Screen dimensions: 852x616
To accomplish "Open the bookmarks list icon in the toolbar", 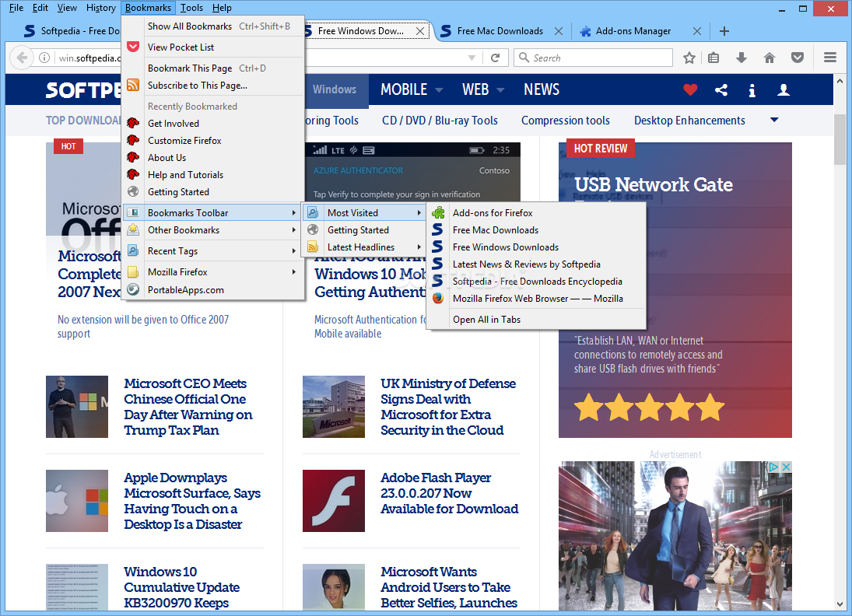I will coord(714,58).
